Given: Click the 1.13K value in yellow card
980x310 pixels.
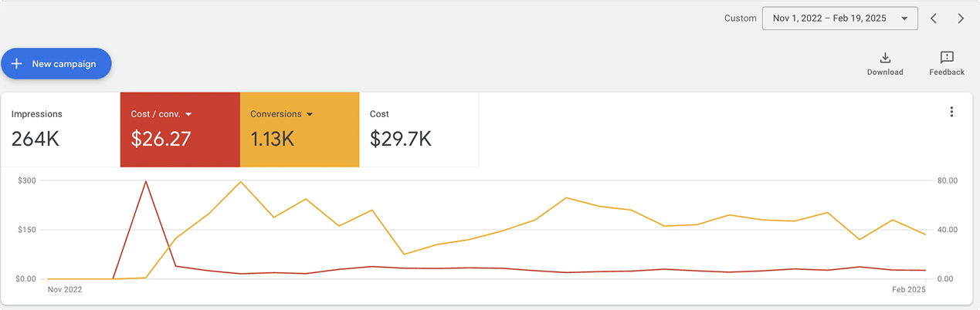Looking at the screenshot, I should pos(272,139).
